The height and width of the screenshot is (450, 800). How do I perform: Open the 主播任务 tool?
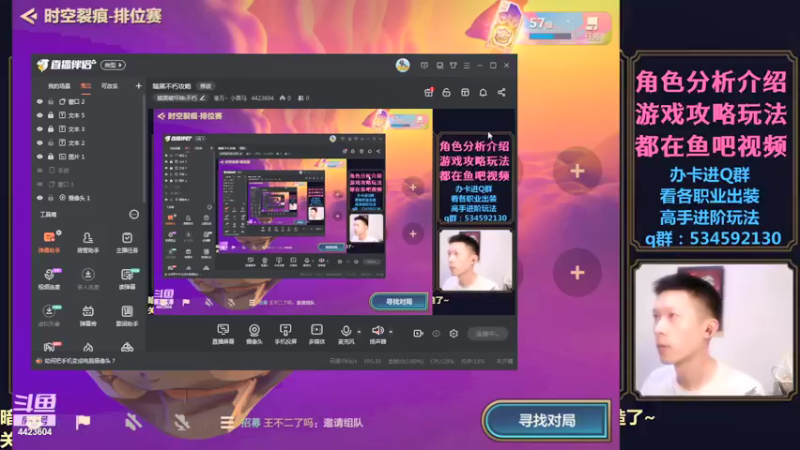coord(127,242)
